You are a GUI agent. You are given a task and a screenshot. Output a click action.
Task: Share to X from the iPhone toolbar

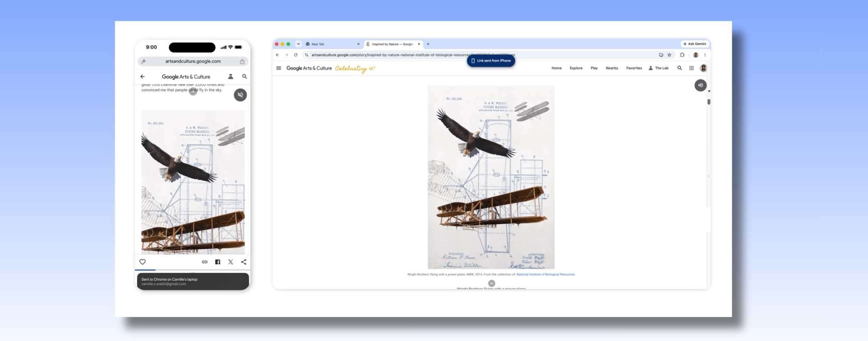click(x=231, y=262)
